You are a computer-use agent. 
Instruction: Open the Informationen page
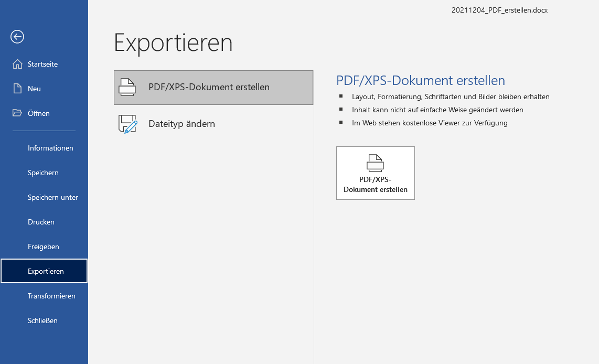click(44, 148)
